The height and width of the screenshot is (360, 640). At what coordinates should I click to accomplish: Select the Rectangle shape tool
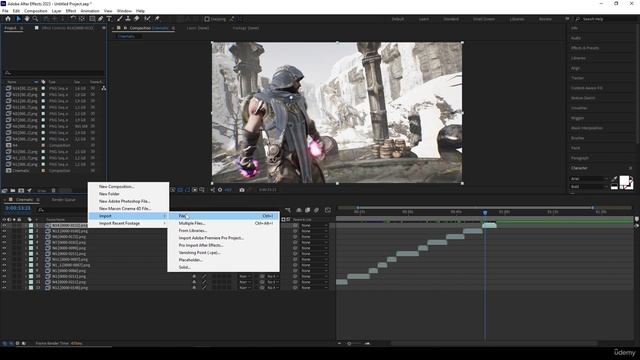pos(92,19)
